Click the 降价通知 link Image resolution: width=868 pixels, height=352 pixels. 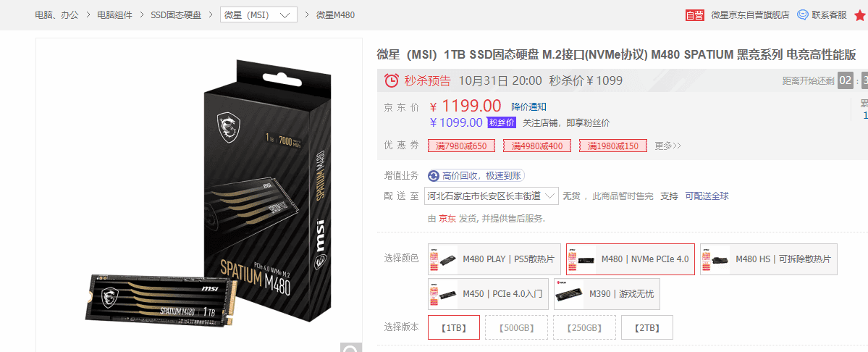528,106
